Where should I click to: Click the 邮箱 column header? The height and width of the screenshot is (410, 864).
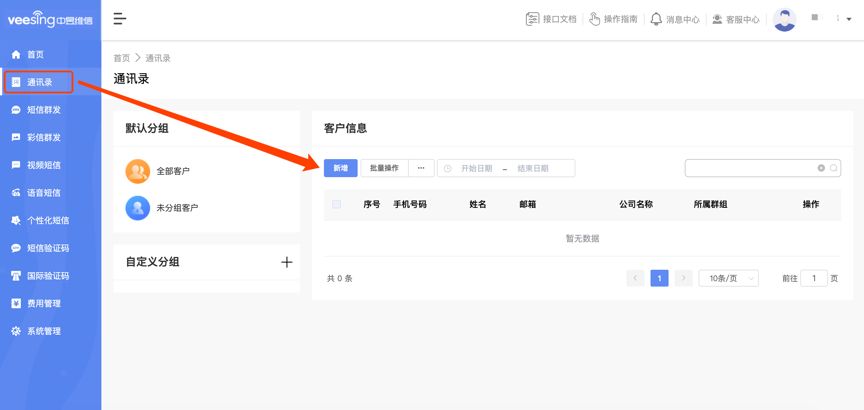(x=528, y=204)
